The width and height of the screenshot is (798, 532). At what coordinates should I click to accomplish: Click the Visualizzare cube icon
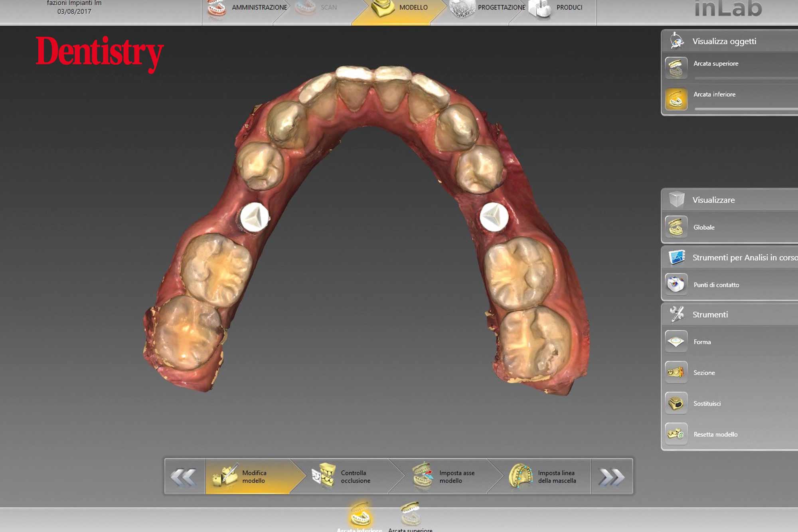click(677, 200)
